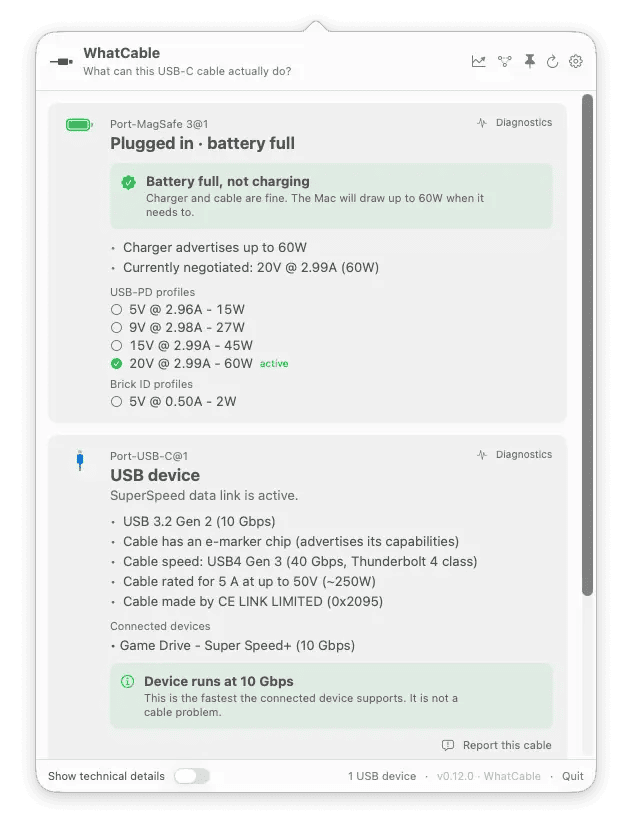Toggle Show technical details switch

click(192, 776)
